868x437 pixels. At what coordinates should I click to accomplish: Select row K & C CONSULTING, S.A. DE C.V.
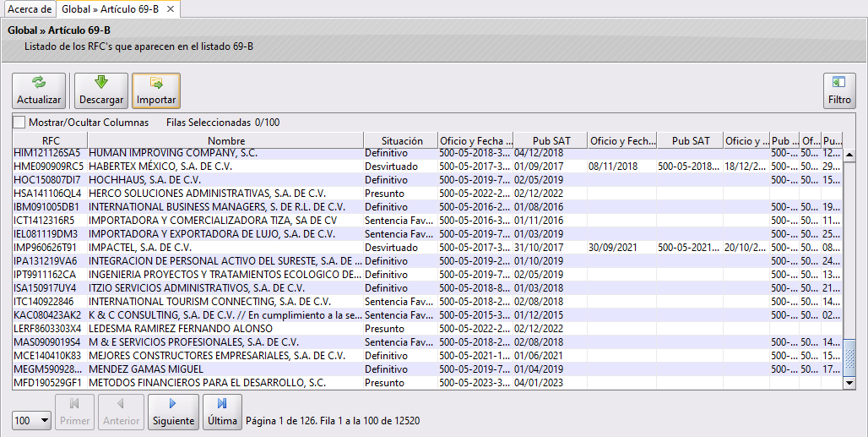[427, 315]
